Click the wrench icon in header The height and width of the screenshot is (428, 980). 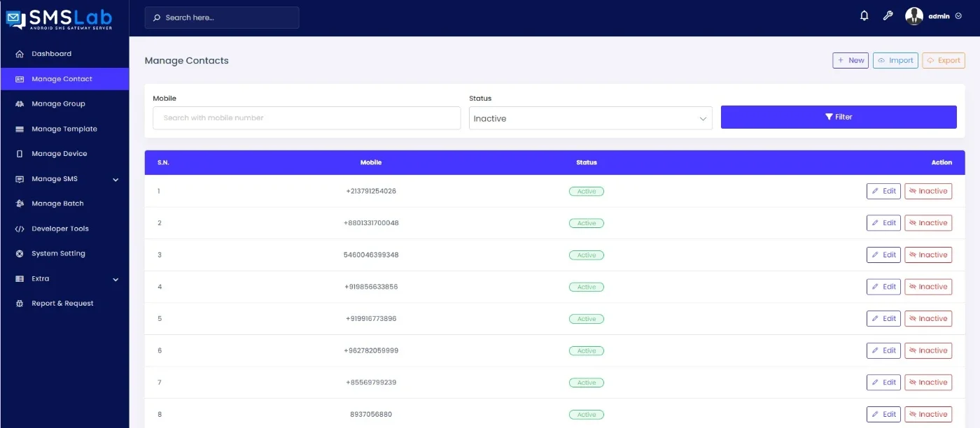888,16
